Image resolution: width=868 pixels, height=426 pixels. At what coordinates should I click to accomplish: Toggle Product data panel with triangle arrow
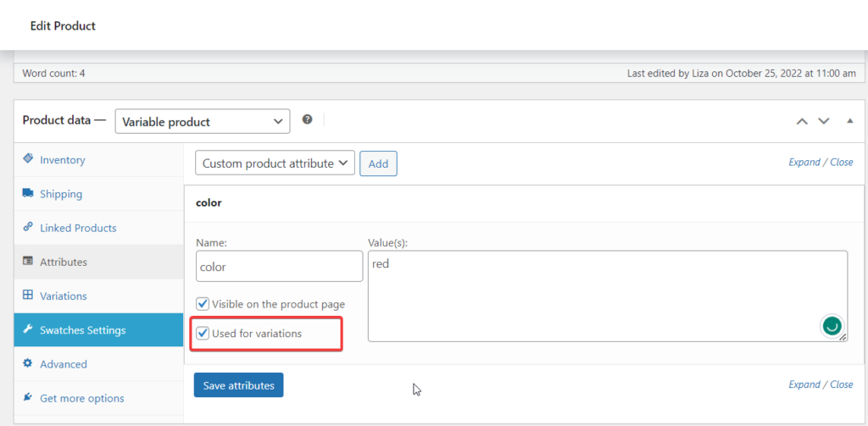[x=849, y=121]
